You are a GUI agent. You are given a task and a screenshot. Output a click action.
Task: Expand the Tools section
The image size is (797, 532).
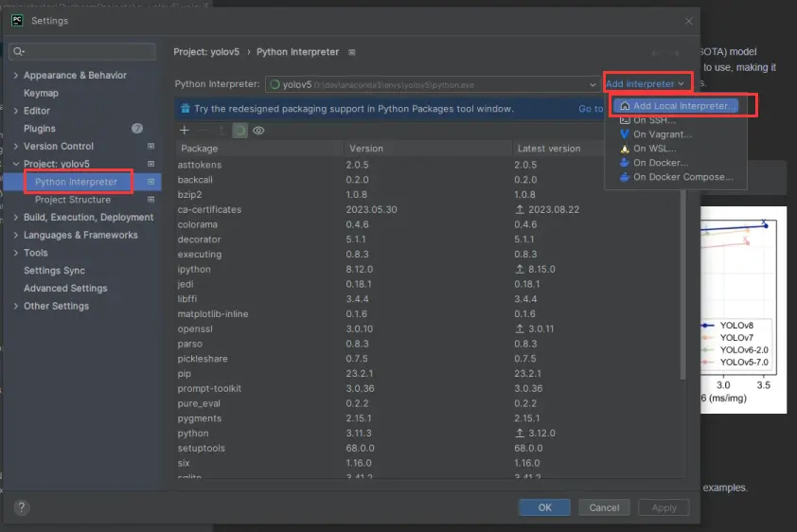[16, 253]
